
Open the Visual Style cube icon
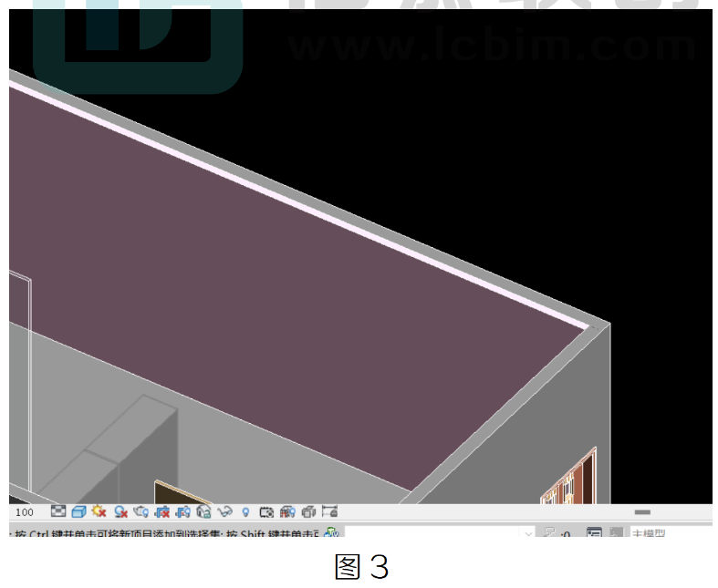click(78, 511)
